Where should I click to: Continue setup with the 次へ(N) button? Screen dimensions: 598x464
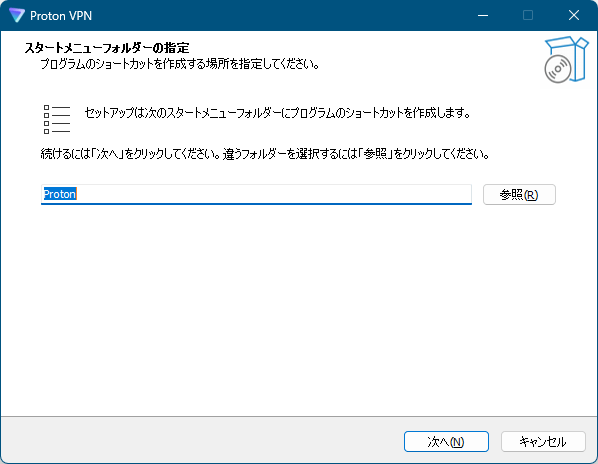[446, 442]
